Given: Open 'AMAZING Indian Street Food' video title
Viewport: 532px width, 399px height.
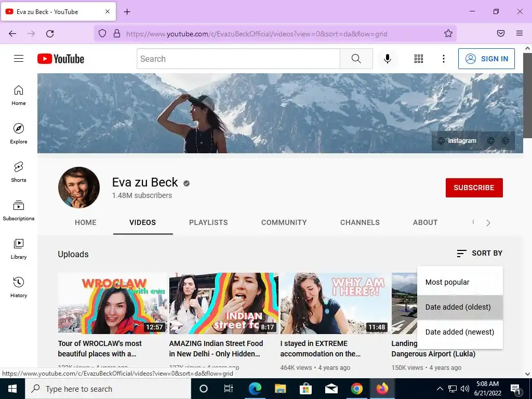Looking at the screenshot, I should coord(216,349).
